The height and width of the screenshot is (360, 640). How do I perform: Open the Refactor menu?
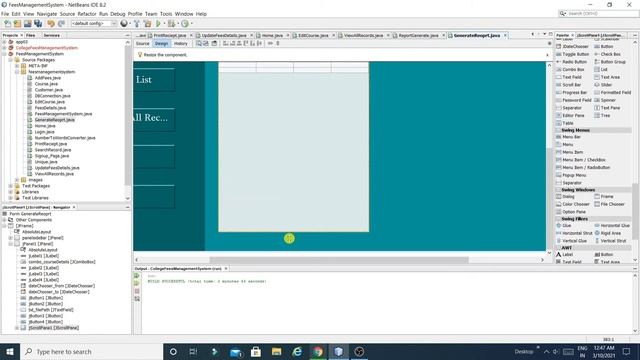pos(87,14)
